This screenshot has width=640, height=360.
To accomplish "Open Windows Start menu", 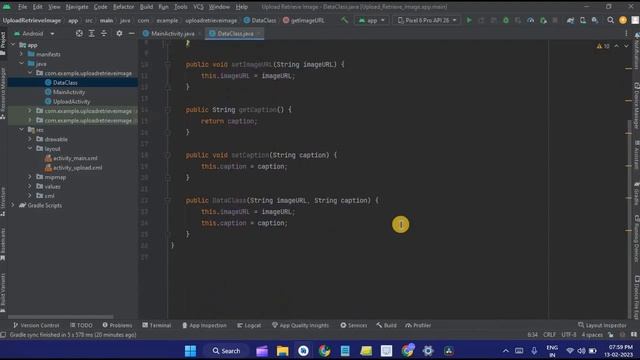I will (x=190, y=351).
